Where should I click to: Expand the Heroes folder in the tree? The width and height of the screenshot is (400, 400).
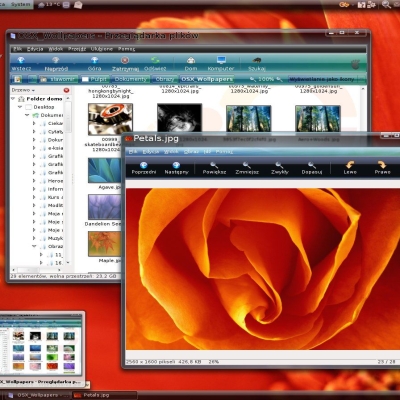[x=34, y=181]
